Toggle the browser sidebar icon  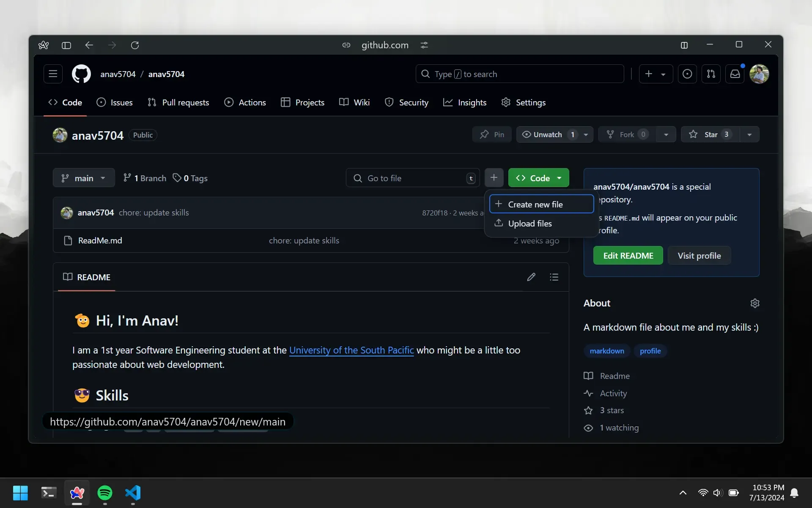(x=66, y=45)
